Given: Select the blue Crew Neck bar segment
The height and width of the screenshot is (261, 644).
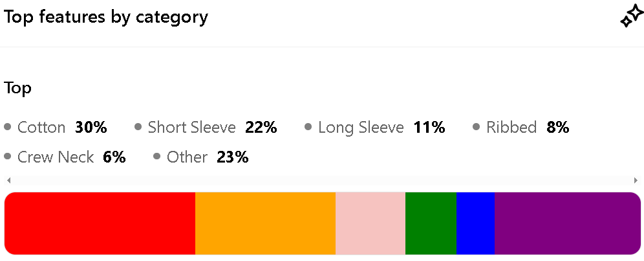Looking at the screenshot, I should coord(475,223).
